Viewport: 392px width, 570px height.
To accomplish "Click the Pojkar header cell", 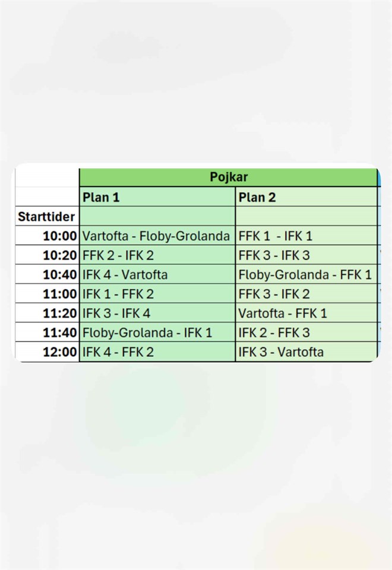I will [228, 177].
